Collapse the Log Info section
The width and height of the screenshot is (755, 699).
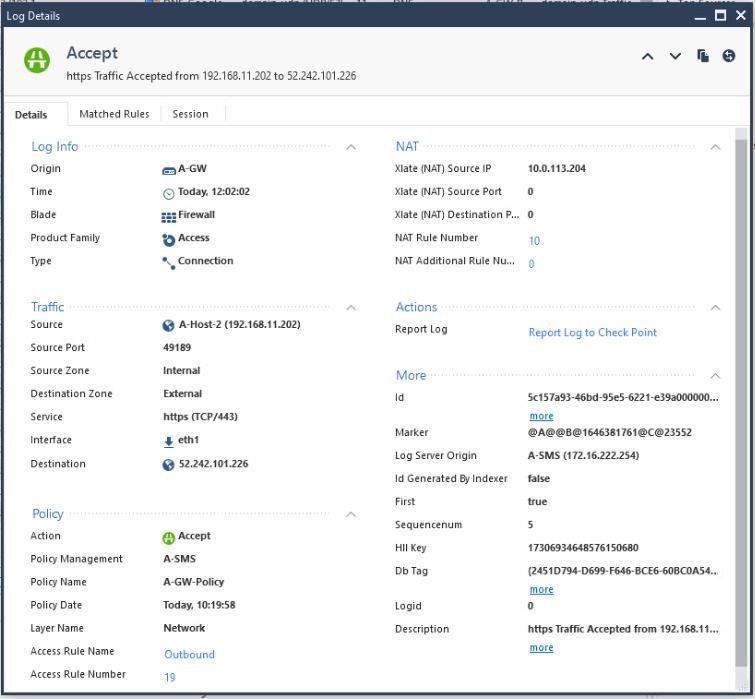pos(351,147)
